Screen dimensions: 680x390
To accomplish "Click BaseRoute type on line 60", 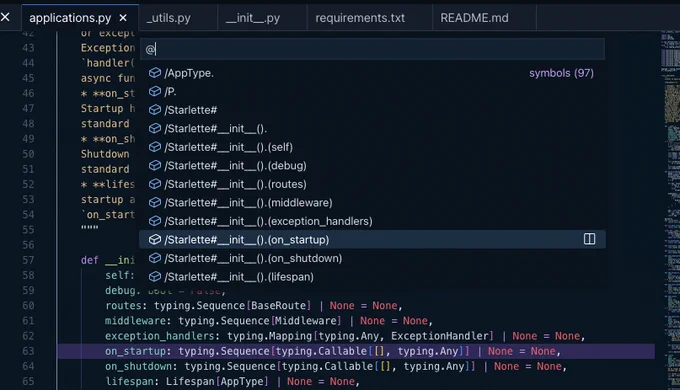I will tap(278, 305).
